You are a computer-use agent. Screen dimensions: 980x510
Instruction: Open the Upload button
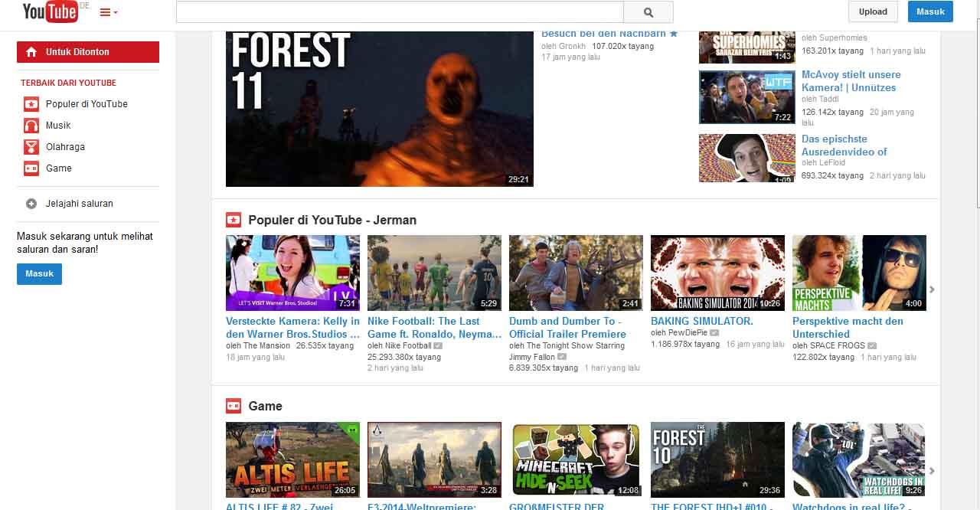pyautogui.click(x=873, y=11)
